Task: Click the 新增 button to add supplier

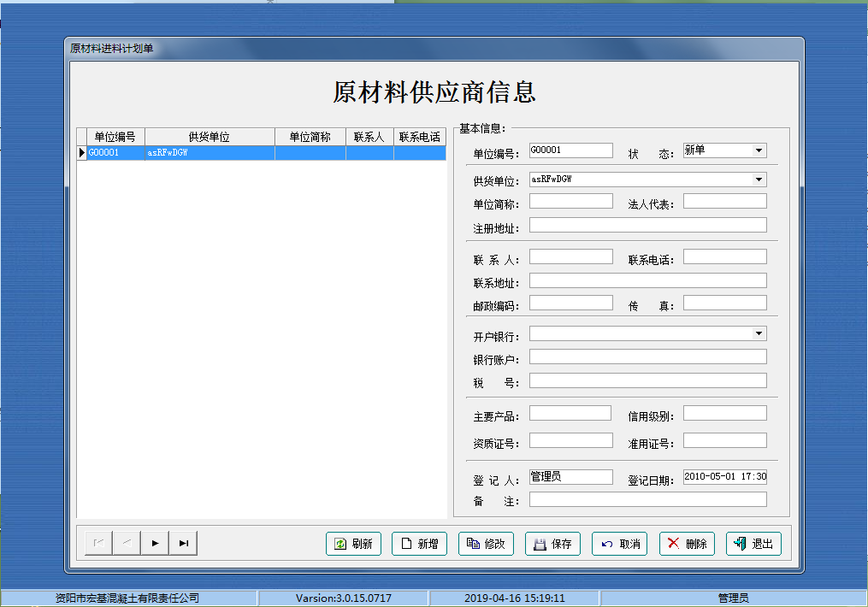Action: point(419,543)
